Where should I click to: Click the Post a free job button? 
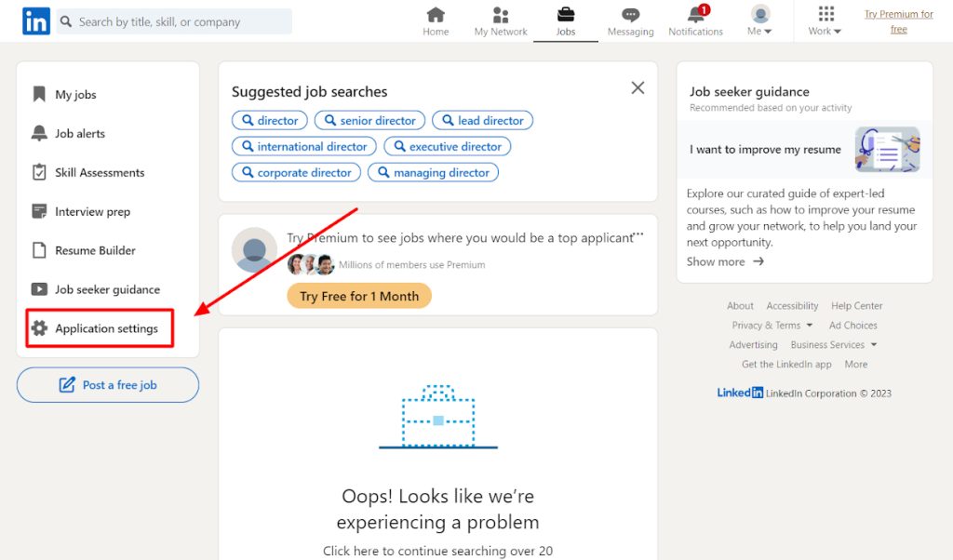[107, 384]
